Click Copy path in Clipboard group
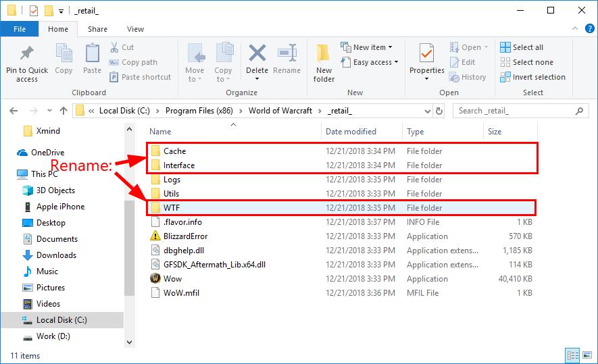 click(x=133, y=62)
